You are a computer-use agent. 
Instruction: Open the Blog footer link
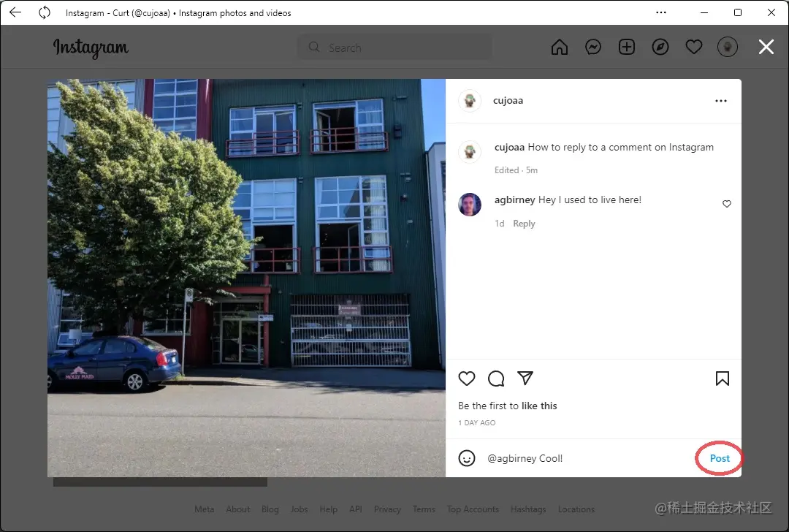click(270, 509)
